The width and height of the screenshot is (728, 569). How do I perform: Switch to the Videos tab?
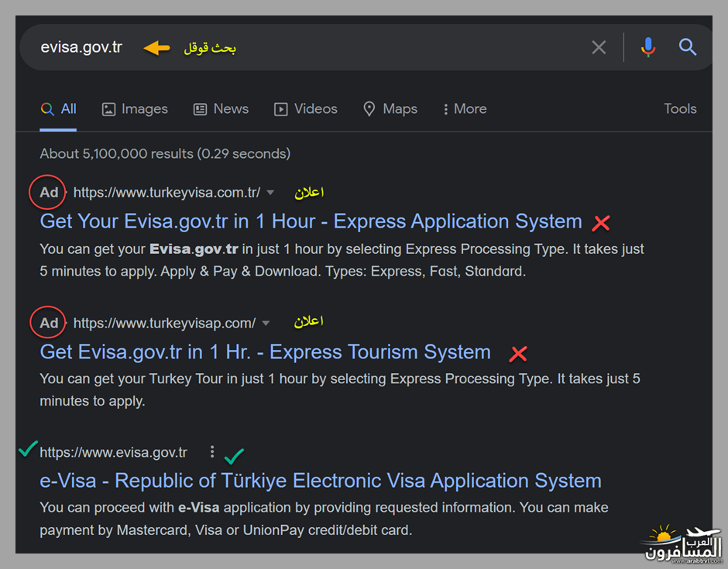[305, 109]
